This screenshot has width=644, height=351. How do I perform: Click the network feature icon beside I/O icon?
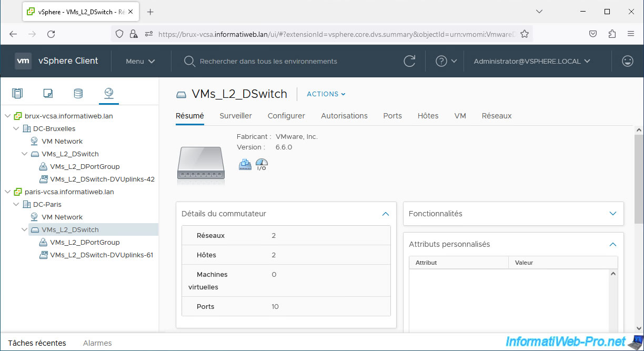[x=245, y=164]
